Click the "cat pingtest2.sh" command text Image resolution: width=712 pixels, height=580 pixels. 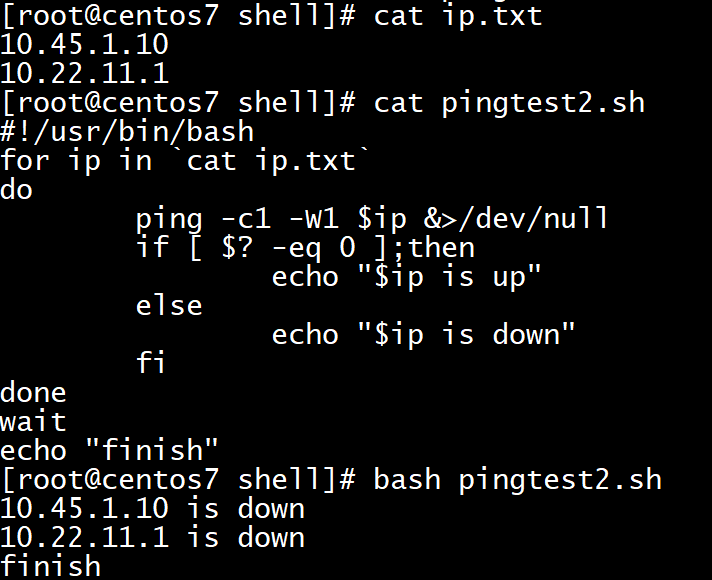pyautogui.click(x=509, y=103)
